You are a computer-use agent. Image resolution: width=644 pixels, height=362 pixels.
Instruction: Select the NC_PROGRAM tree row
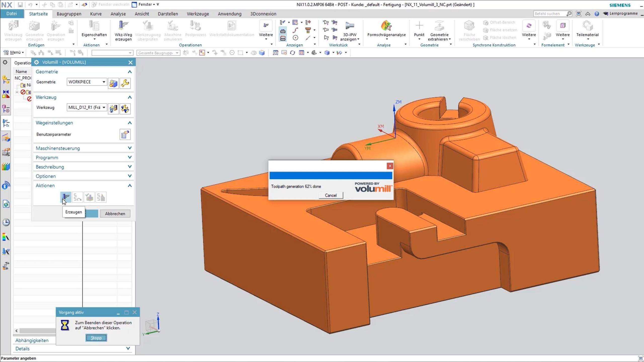click(x=23, y=78)
